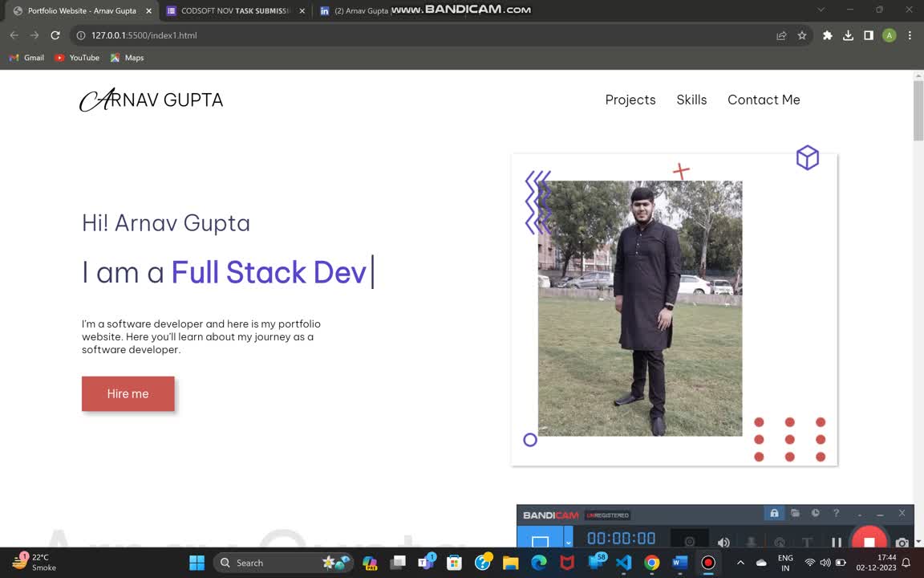Share this page from address bar
924x578 pixels.
[781, 35]
